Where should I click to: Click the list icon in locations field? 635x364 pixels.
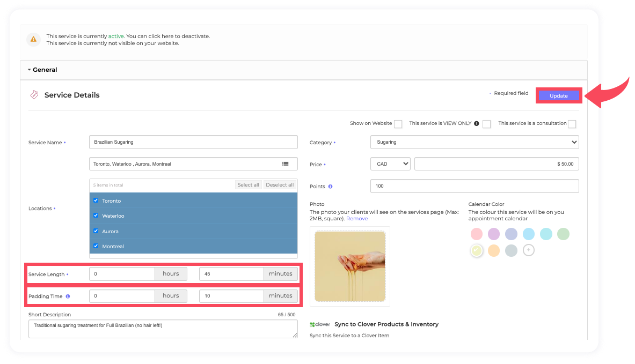tap(286, 164)
